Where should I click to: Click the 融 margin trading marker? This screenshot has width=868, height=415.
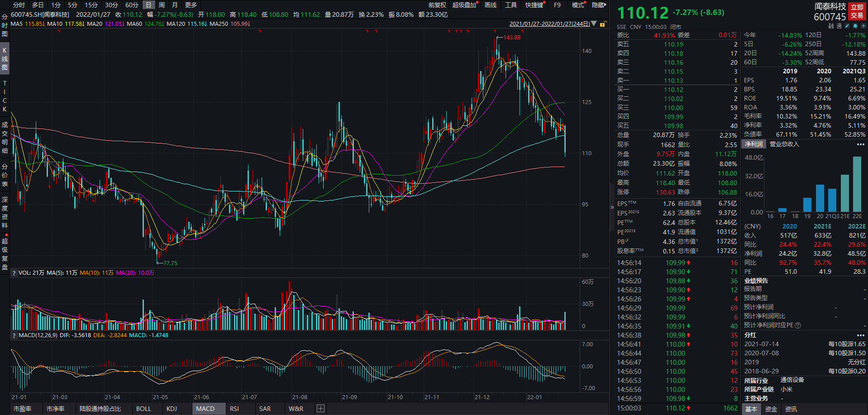click(831, 26)
